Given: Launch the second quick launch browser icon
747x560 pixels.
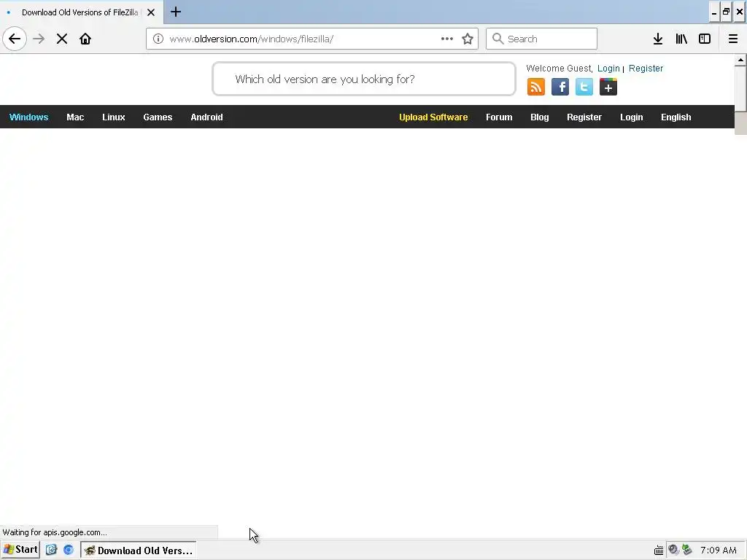Looking at the screenshot, I should (69, 550).
